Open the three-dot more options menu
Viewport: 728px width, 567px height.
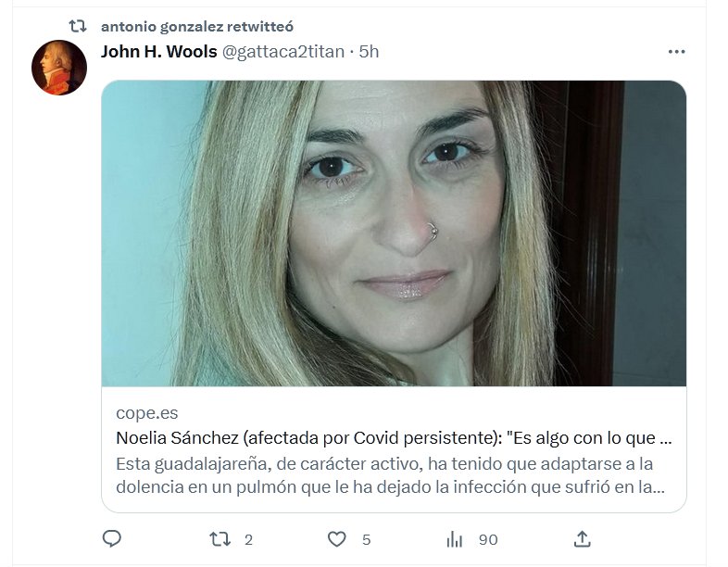tap(676, 52)
